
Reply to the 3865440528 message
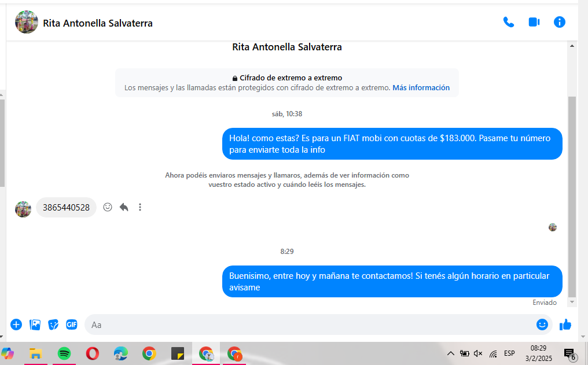point(124,207)
